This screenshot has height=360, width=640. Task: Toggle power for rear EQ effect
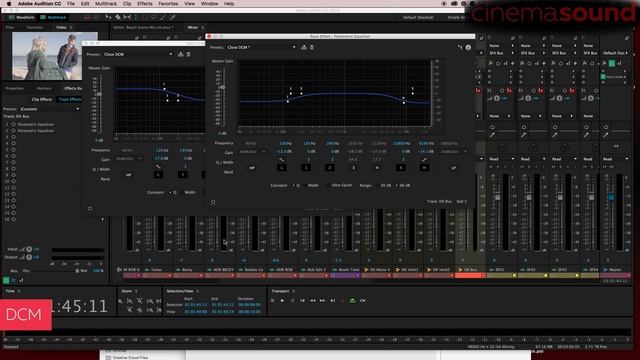click(90, 209)
